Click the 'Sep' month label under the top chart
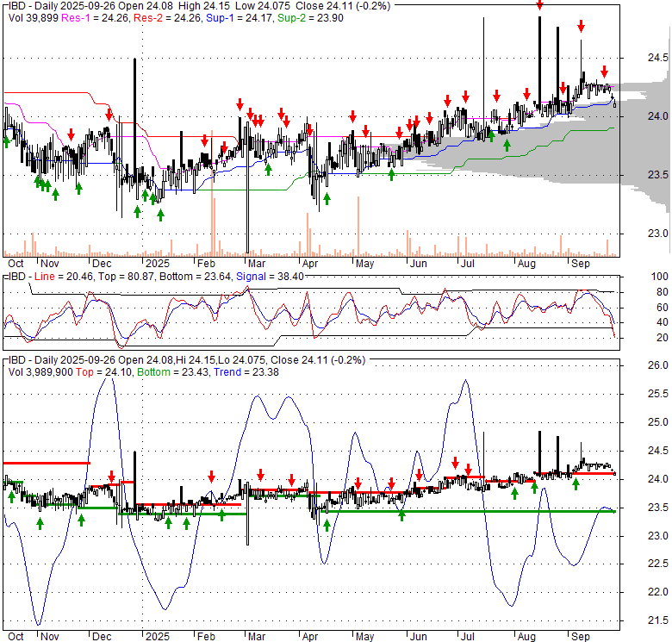The image size is (672, 642). [x=581, y=264]
